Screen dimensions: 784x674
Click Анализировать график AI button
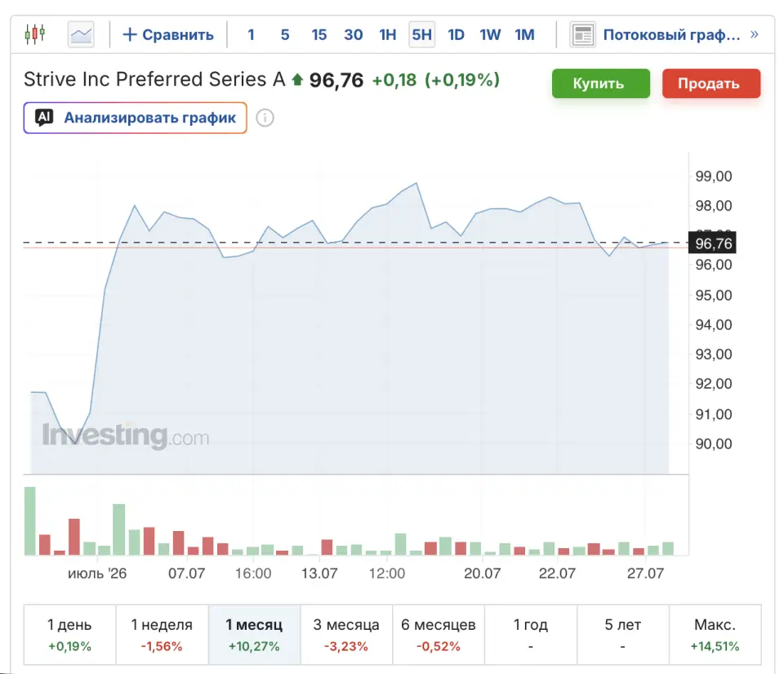[135, 118]
